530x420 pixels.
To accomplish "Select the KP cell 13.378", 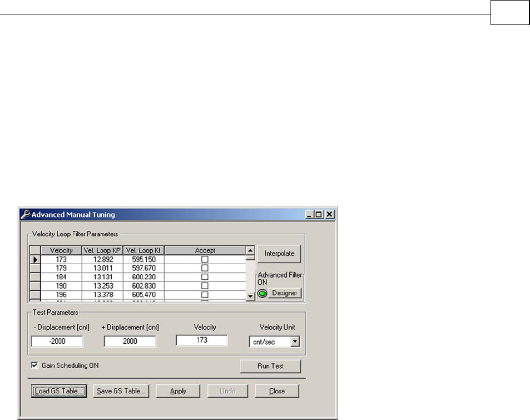I will tap(102, 294).
